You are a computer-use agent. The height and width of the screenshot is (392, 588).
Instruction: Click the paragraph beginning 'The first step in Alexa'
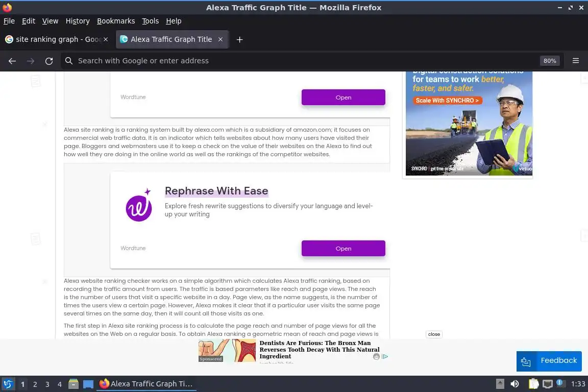point(221,330)
